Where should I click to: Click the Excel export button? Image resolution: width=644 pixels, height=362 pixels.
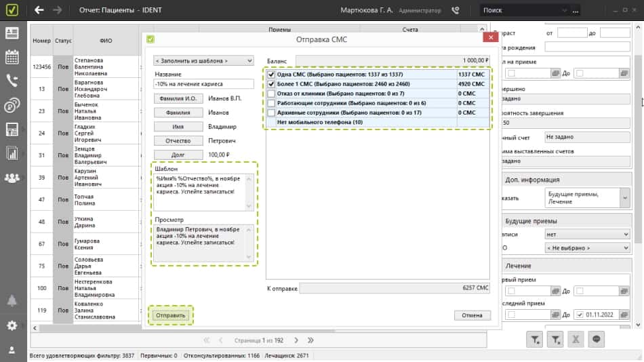pos(576,340)
